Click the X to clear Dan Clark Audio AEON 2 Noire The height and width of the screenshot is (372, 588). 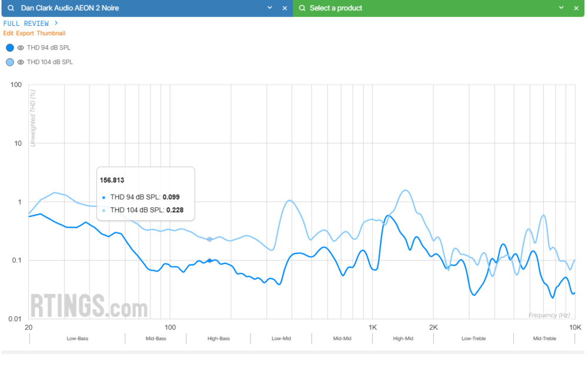(285, 8)
